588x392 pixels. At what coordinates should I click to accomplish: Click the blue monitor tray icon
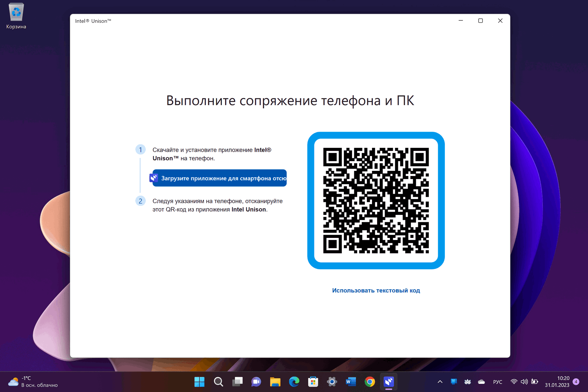(x=454, y=381)
